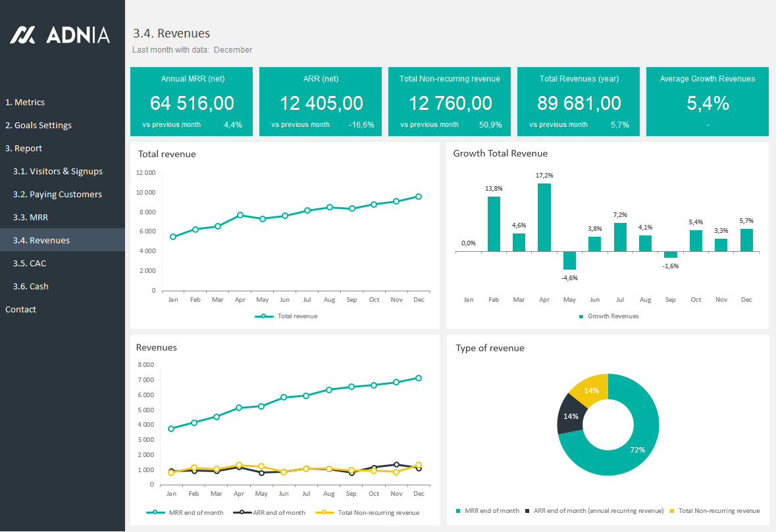Click the Contact link in sidebar
776x532 pixels.
point(20,310)
